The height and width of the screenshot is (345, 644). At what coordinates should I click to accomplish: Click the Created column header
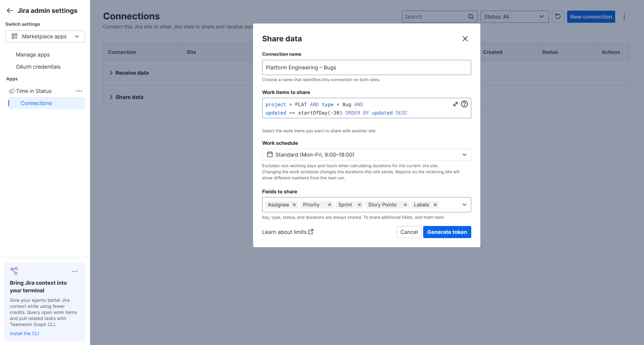coord(492,52)
